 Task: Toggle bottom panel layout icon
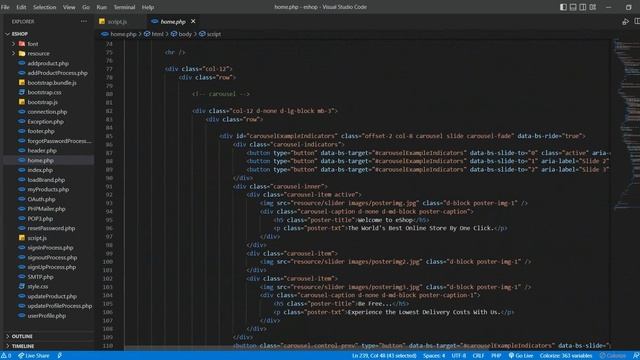(x=573, y=7)
